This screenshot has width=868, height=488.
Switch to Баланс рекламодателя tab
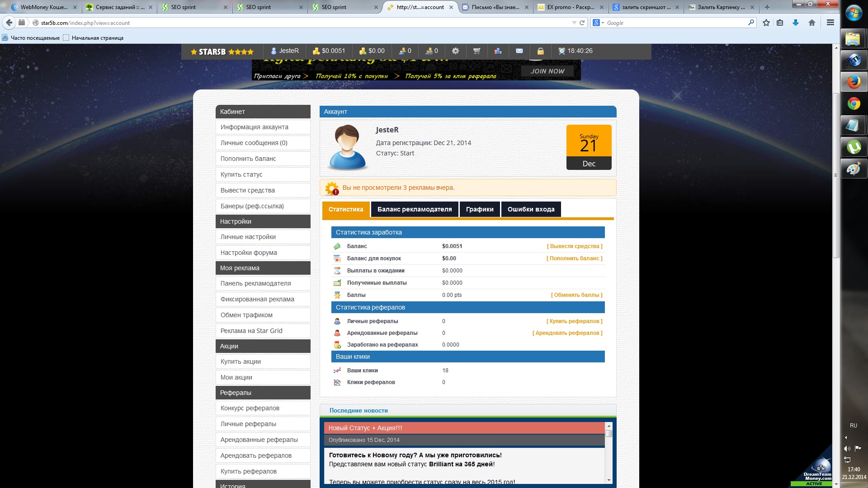[x=414, y=209]
